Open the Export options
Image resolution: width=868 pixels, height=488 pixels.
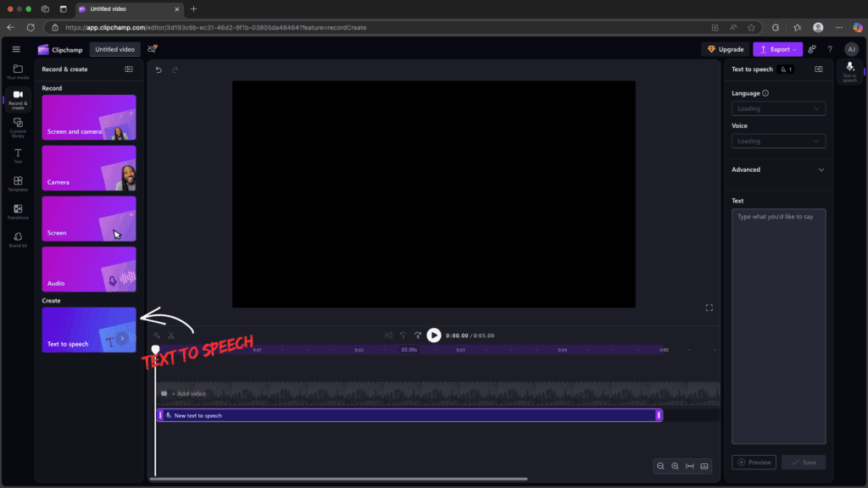pos(777,48)
